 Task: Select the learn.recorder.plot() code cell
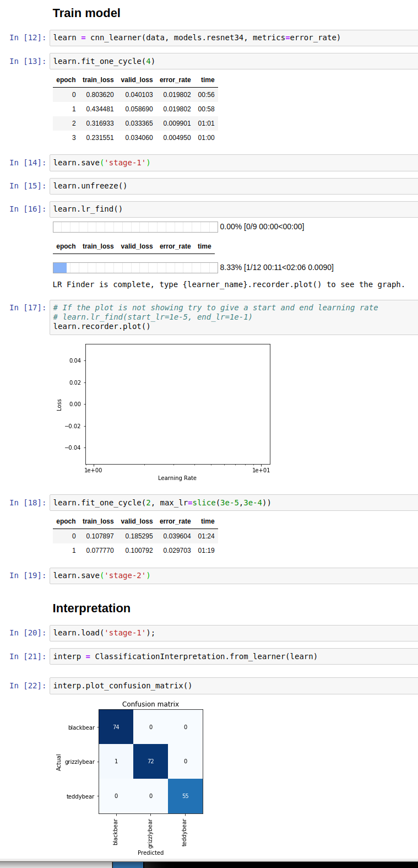234,317
